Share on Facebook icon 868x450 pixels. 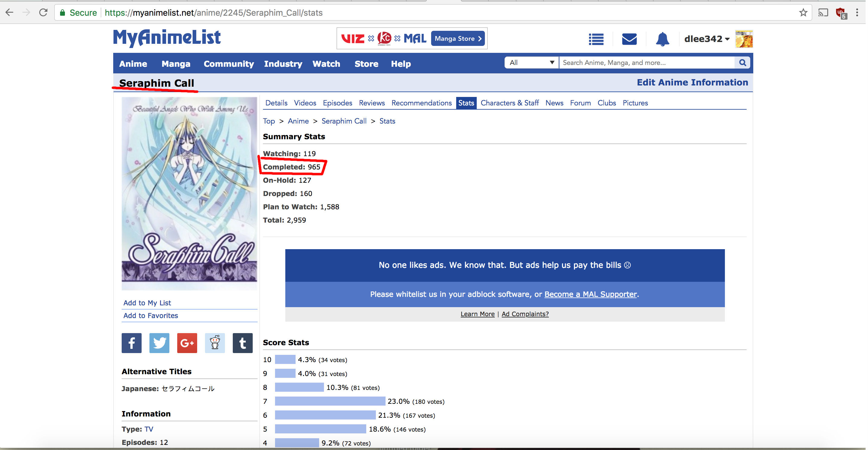132,343
